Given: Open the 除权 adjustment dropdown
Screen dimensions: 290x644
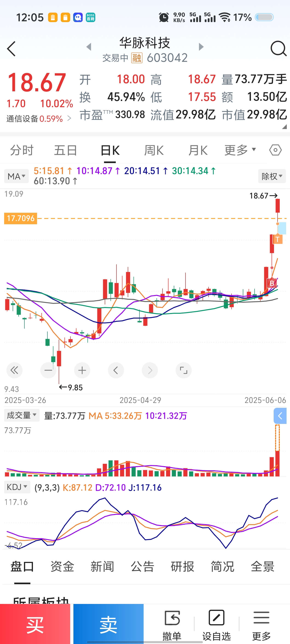Looking at the screenshot, I should click(x=272, y=176).
